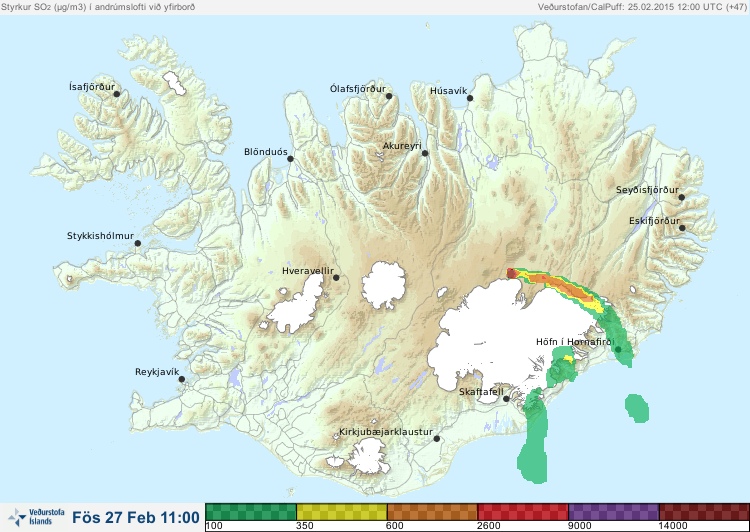Screen dimensions: 750x532
Task: Click the 'Húsavík' label text
Action: click(x=448, y=90)
